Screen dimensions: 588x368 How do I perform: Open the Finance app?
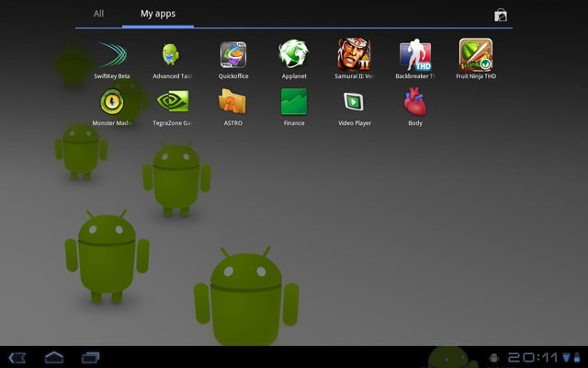pyautogui.click(x=294, y=101)
